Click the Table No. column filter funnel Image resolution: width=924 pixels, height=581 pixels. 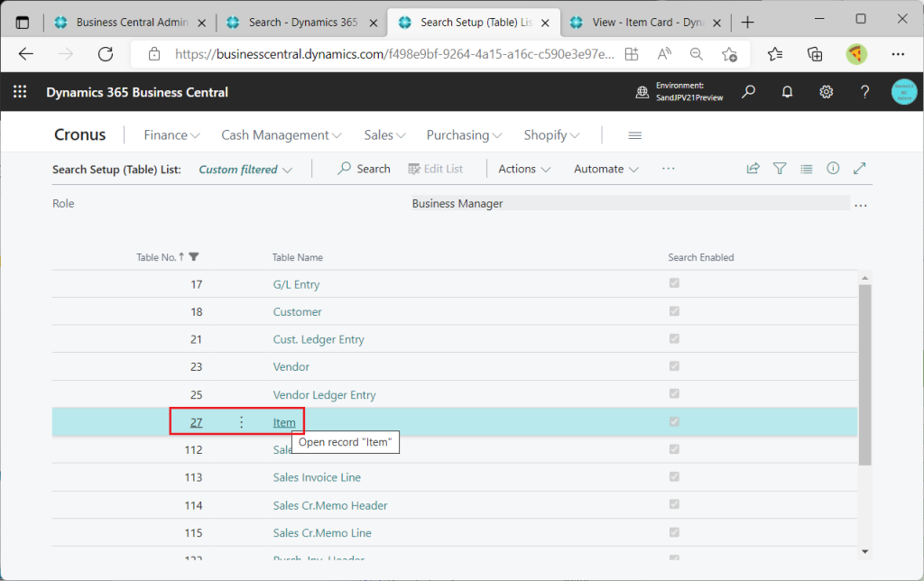point(193,257)
